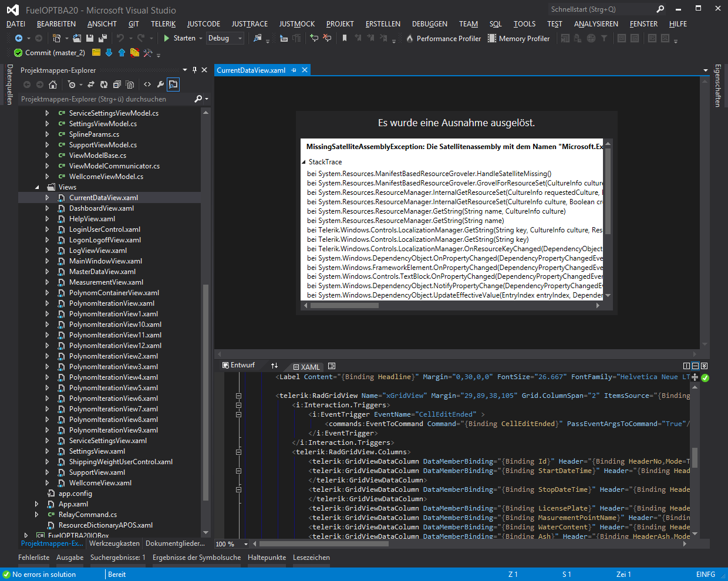Collapse the Views folder
The image size is (728, 581).
[x=38, y=187]
